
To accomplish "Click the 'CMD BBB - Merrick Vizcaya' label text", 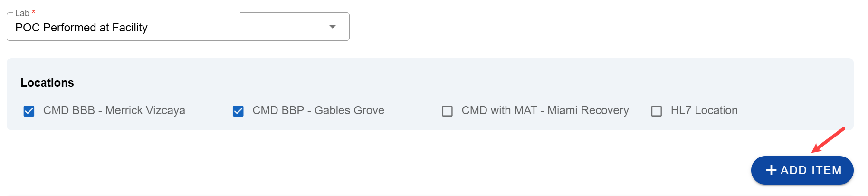I will click(114, 110).
